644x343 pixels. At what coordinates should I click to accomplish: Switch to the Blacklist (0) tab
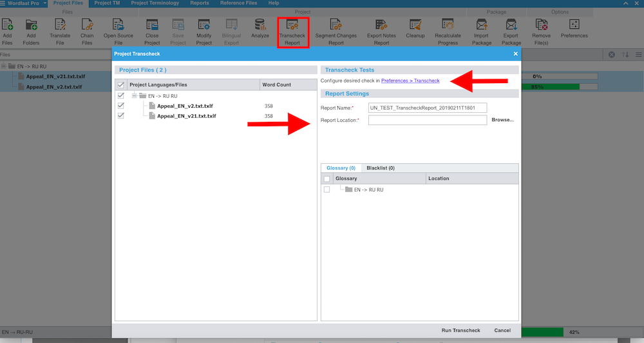pos(381,168)
